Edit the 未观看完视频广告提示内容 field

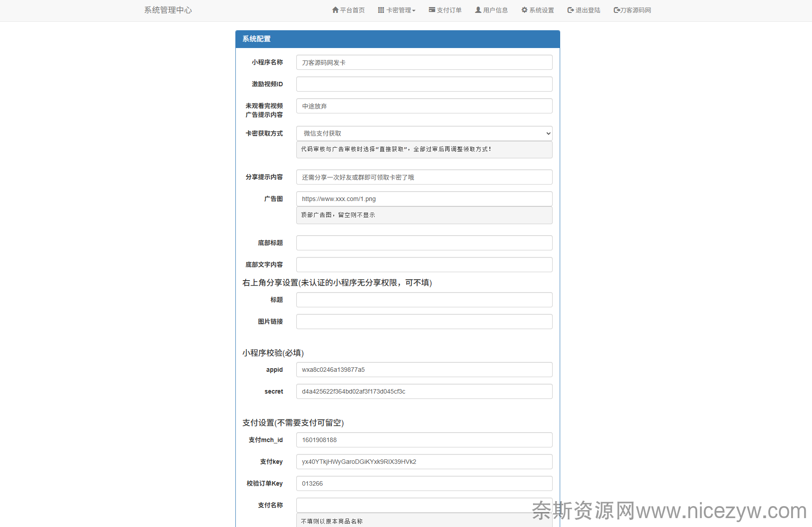(424, 106)
